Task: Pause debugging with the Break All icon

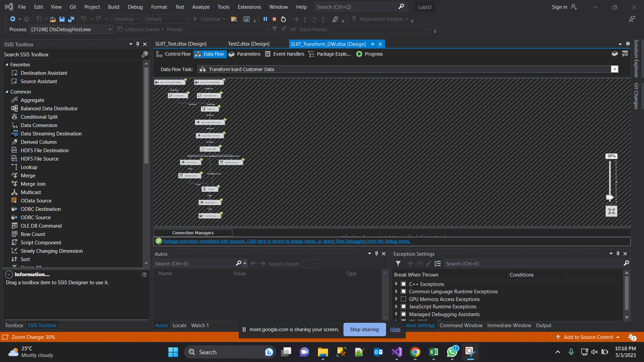Action: [x=265, y=19]
